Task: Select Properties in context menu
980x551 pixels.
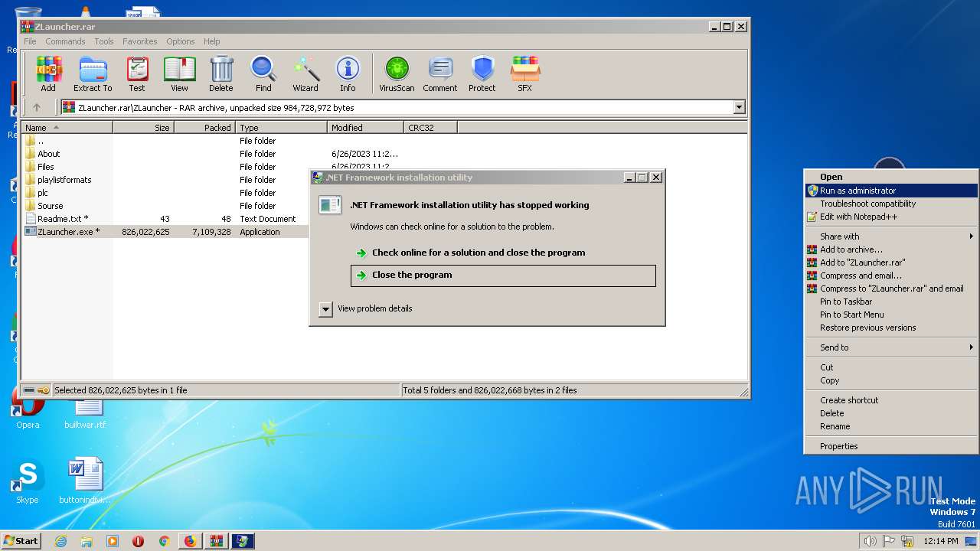Action: [892, 446]
